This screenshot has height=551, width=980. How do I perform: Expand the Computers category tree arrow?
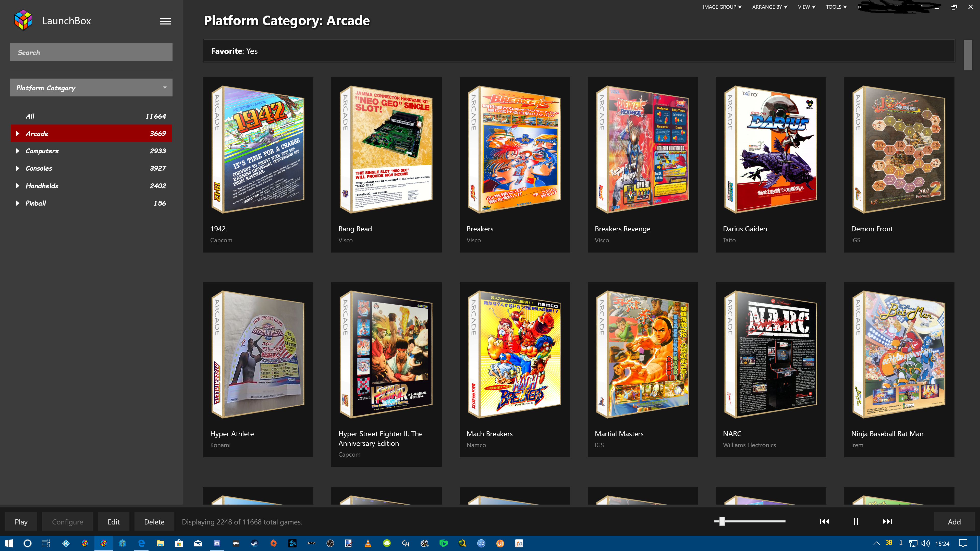[18, 151]
